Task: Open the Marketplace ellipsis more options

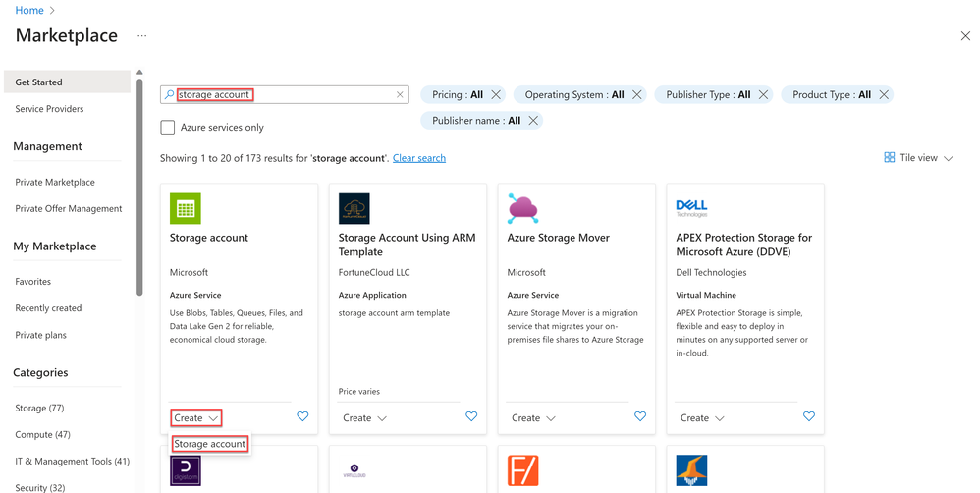Action: pyautogui.click(x=141, y=36)
